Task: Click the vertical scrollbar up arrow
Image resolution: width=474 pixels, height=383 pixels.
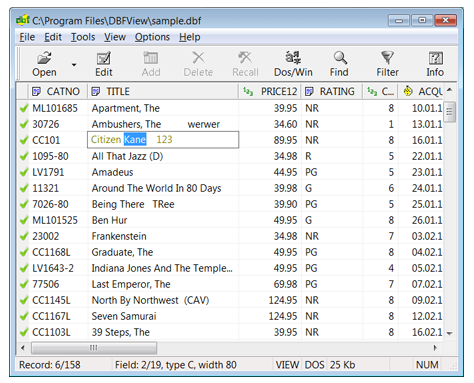Action: pyautogui.click(x=450, y=89)
